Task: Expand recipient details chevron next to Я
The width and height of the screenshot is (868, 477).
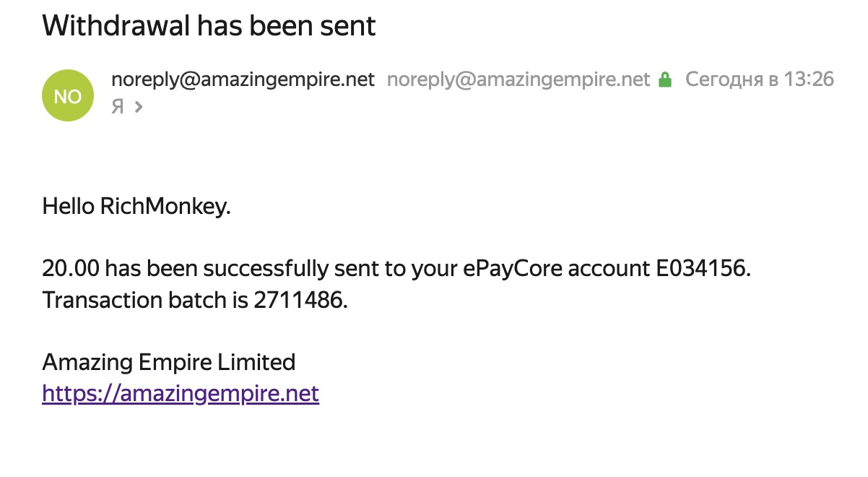Action: [x=139, y=107]
